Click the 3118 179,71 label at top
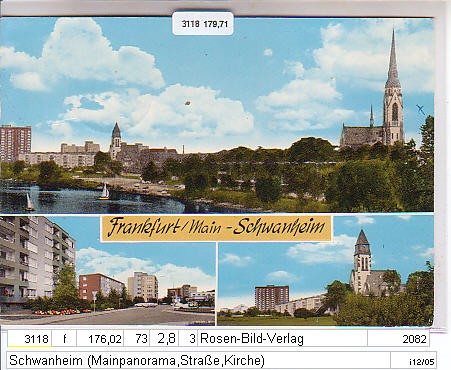 click(203, 23)
